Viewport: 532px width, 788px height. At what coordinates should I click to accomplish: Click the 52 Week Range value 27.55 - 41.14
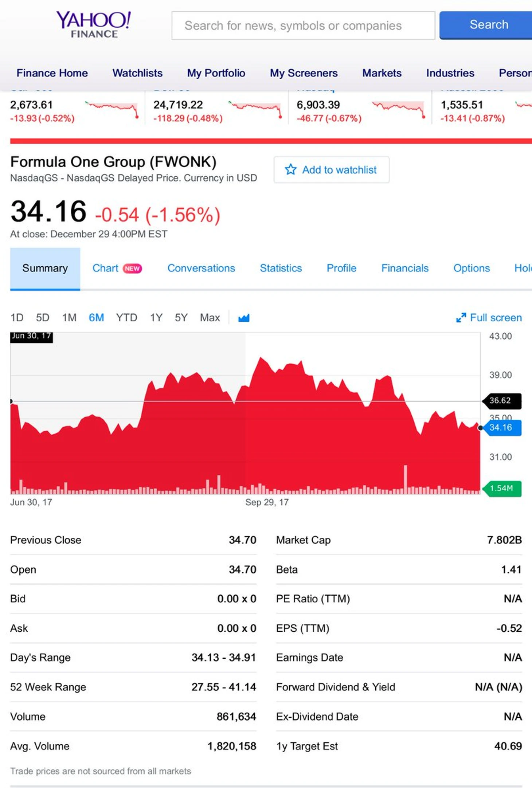click(x=224, y=687)
